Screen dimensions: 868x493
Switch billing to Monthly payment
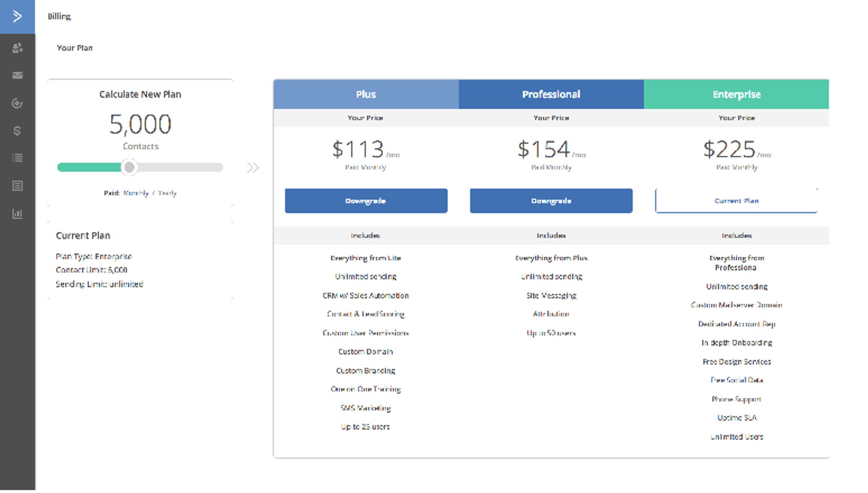tap(136, 193)
